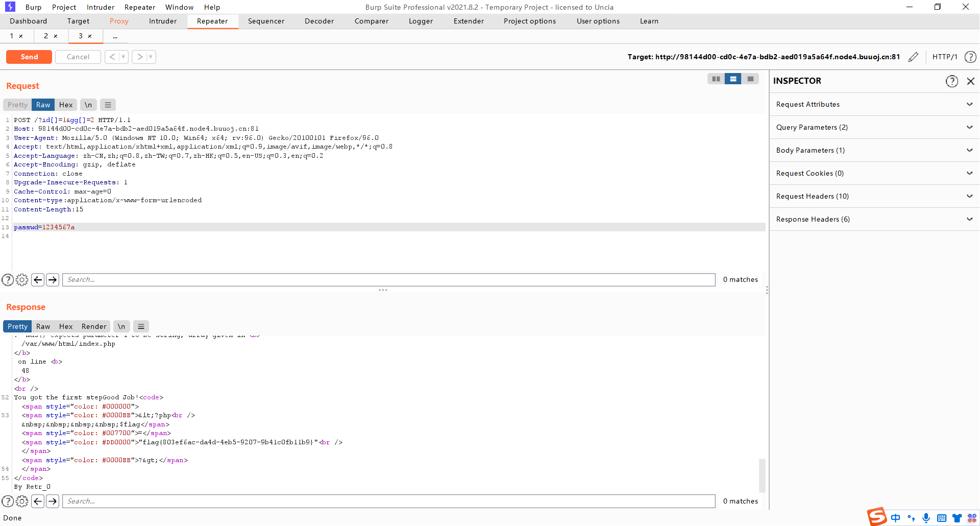Image resolution: width=980 pixels, height=526 pixels.
Task: Expand Request Headers (10) section
Action: [874, 196]
